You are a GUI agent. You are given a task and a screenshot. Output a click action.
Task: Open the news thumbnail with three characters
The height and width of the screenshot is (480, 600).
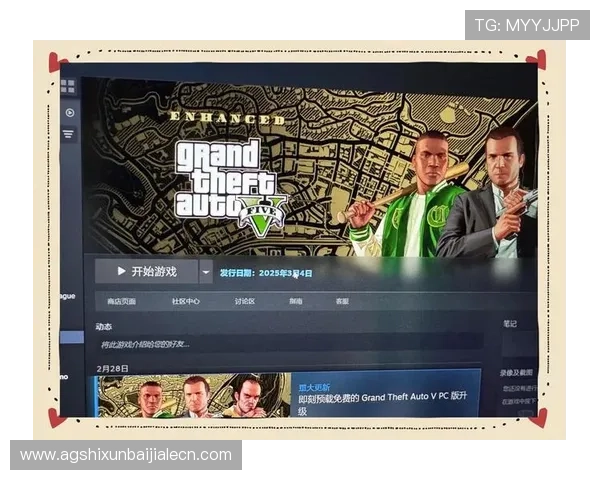pos(193,395)
